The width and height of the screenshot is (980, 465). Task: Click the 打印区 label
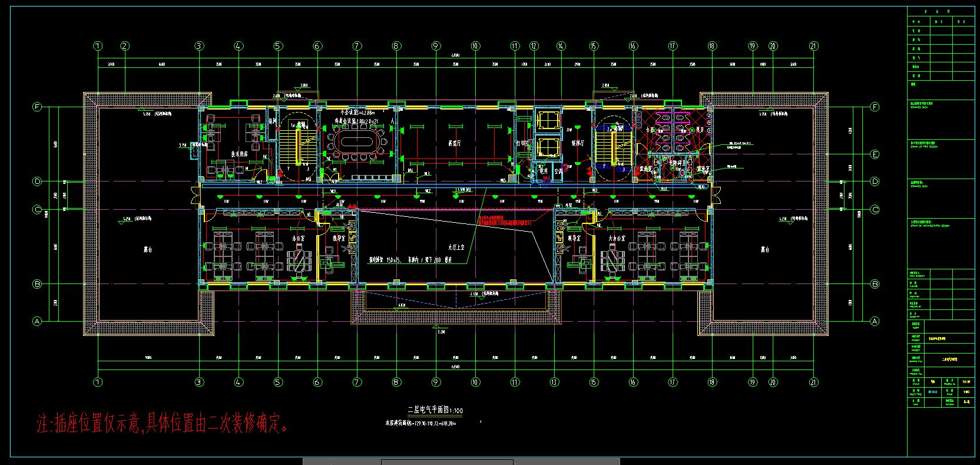click(x=522, y=143)
